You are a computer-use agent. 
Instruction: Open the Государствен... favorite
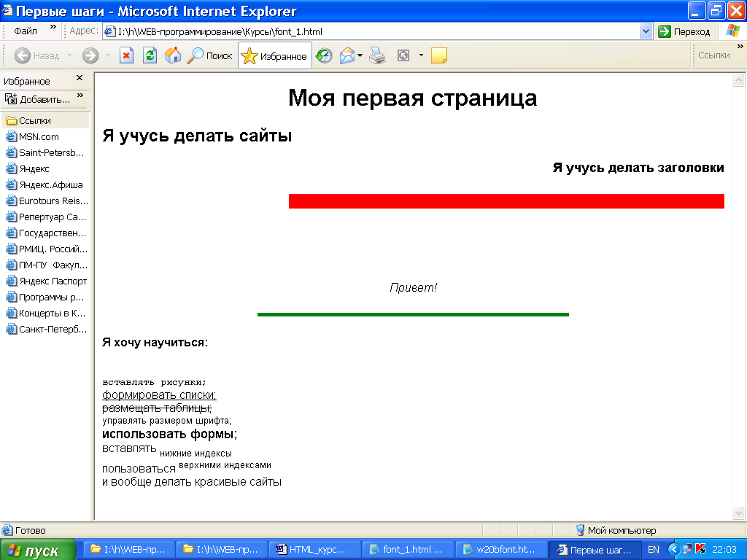tap(46, 233)
